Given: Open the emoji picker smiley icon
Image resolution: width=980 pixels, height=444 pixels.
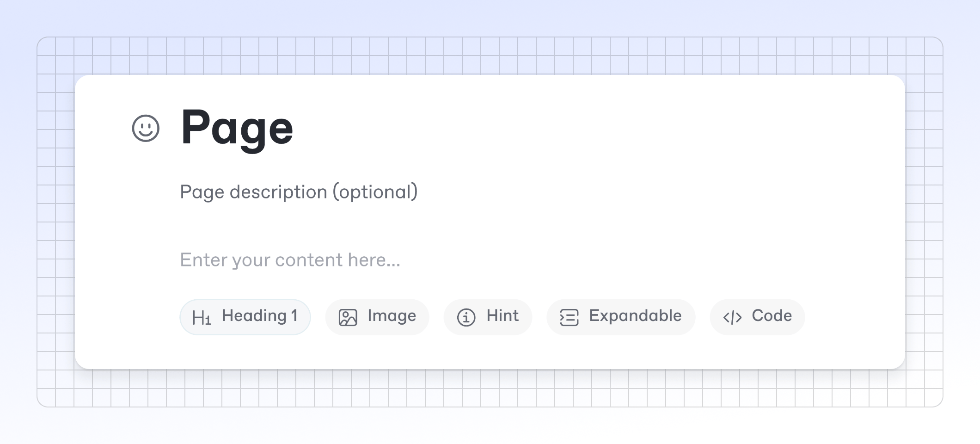Looking at the screenshot, I should [x=146, y=128].
